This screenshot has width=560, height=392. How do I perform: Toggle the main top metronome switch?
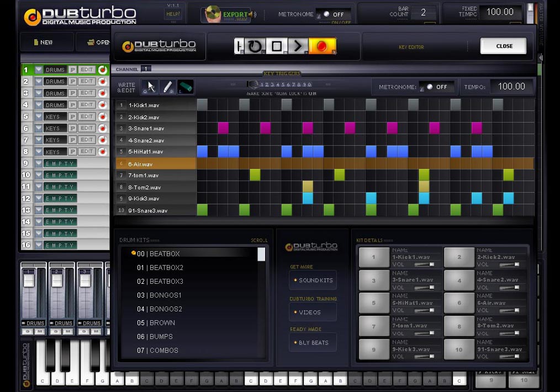(334, 14)
